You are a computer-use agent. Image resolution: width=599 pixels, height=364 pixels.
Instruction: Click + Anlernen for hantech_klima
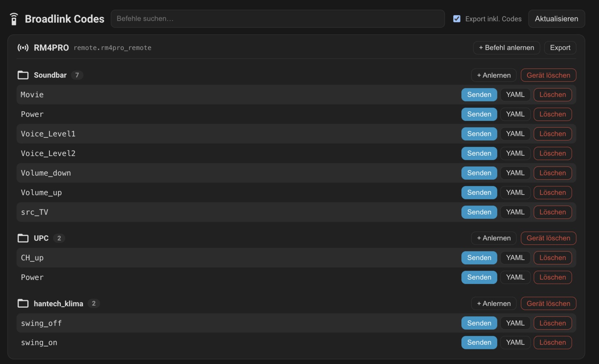click(494, 303)
